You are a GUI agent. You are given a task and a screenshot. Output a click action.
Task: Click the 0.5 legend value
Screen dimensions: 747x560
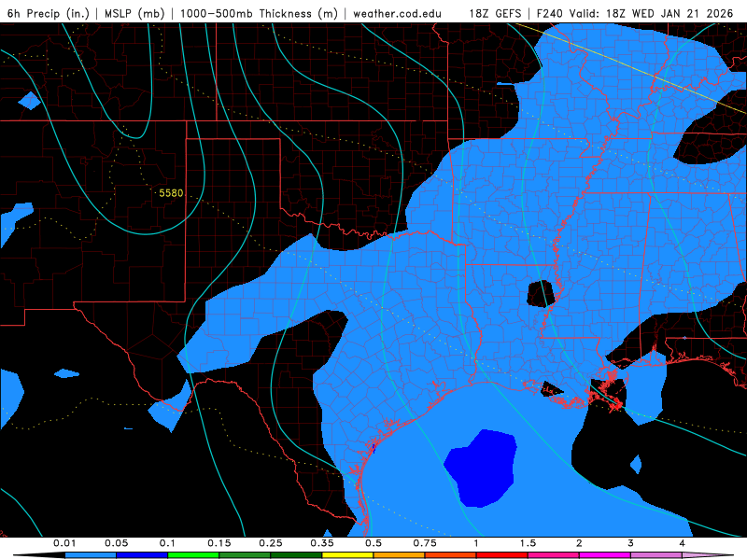[x=373, y=543]
